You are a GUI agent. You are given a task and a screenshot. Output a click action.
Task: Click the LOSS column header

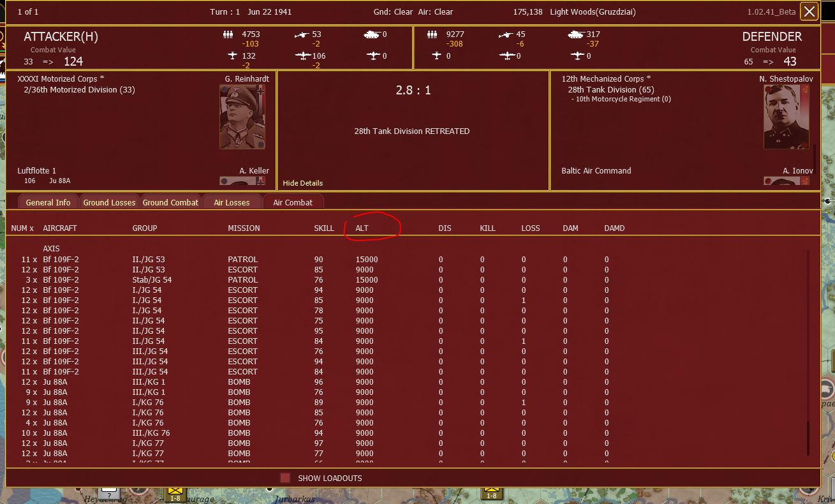531,228
